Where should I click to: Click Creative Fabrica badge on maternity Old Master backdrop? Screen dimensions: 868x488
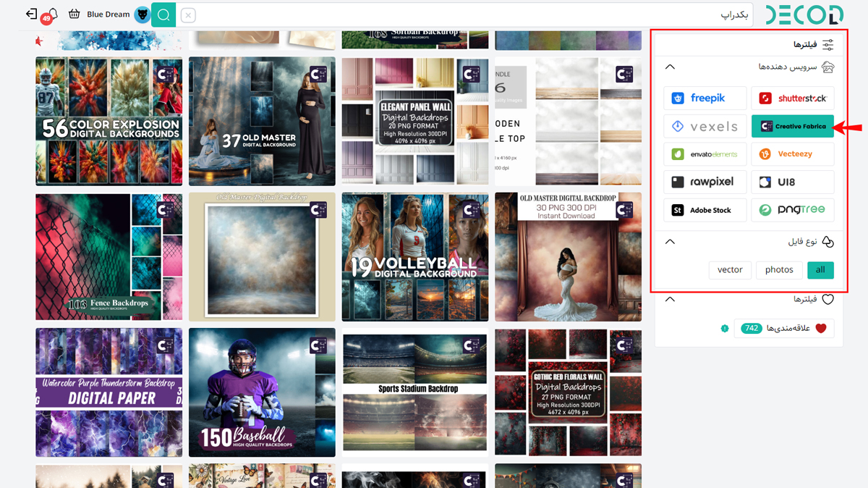(x=624, y=210)
